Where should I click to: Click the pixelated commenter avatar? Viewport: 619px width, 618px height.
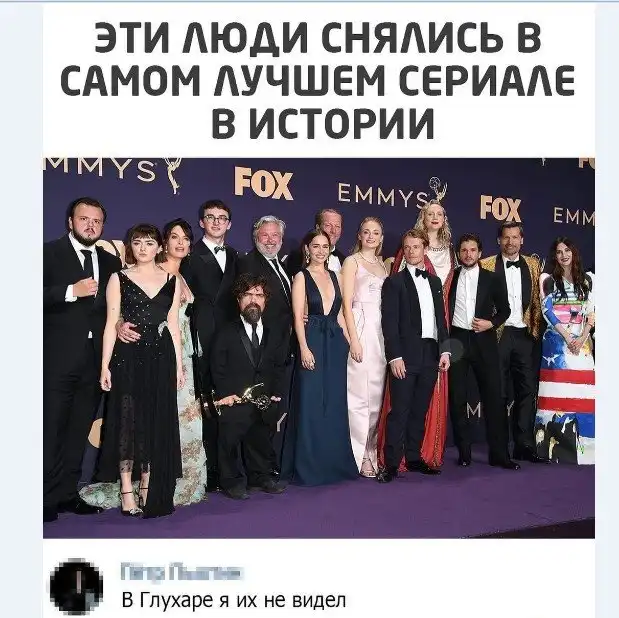(77, 587)
